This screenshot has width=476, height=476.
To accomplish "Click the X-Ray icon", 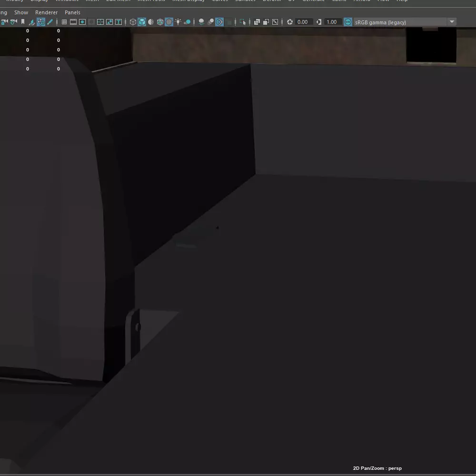I will point(257,22).
